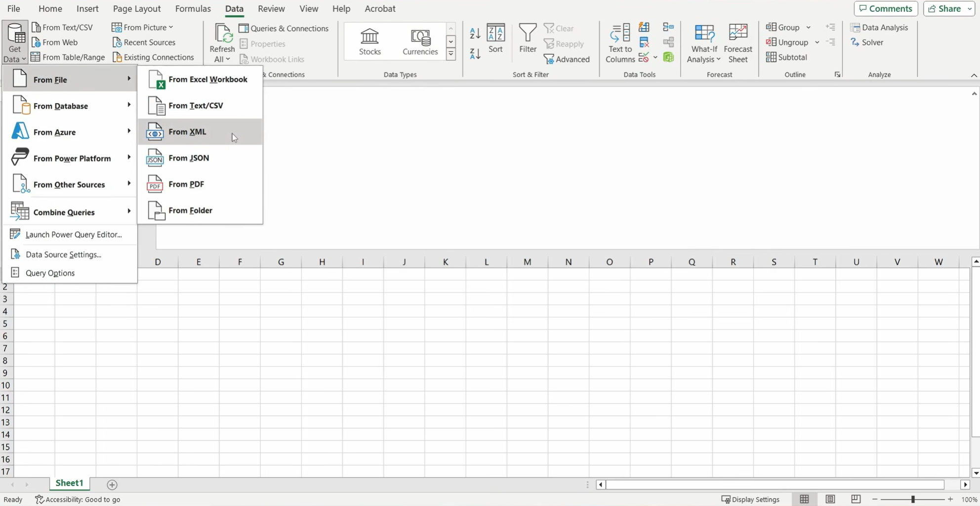Open Queries & Connections pane

284,28
